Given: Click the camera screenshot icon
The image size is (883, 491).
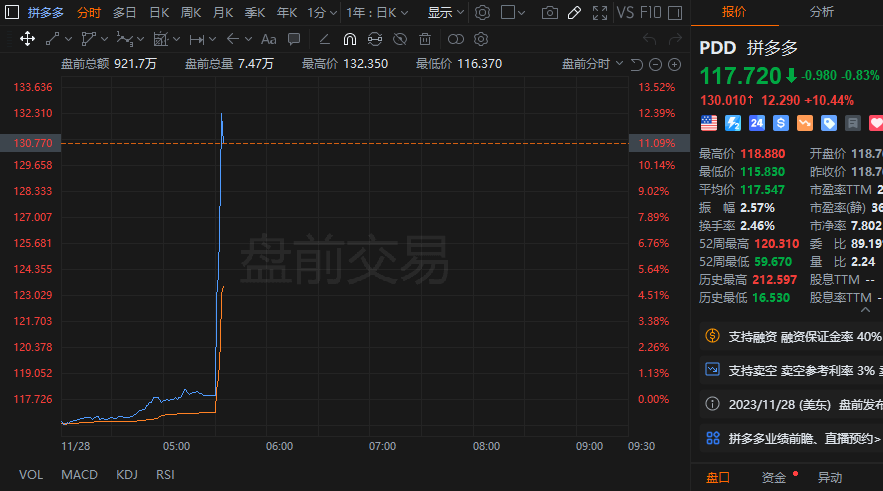Looking at the screenshot, I should [549, 13].
